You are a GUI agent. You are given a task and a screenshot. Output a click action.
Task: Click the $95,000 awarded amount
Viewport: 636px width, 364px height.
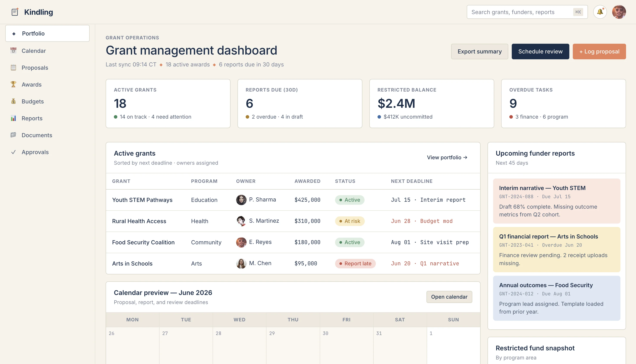306,264
